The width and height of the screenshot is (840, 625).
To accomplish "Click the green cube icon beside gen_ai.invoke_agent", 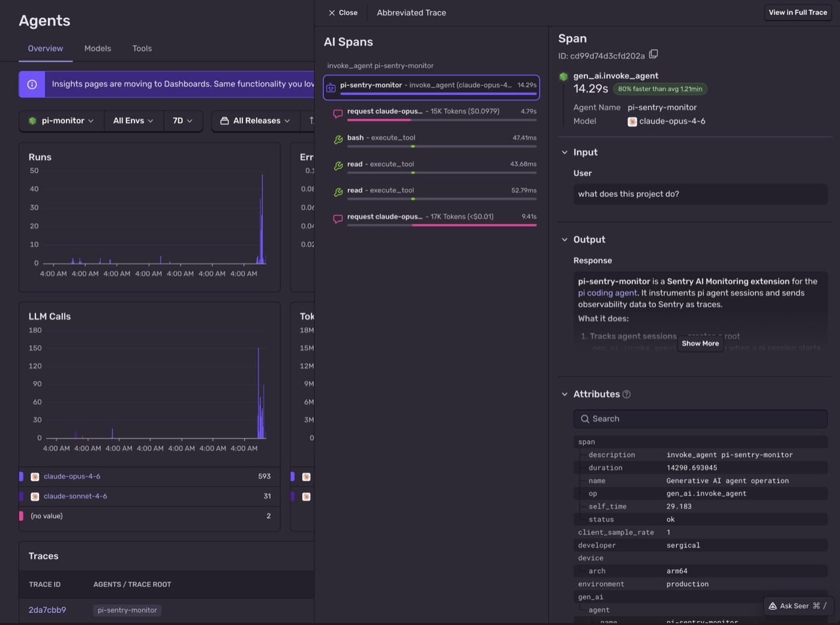I will coord(563,76).
